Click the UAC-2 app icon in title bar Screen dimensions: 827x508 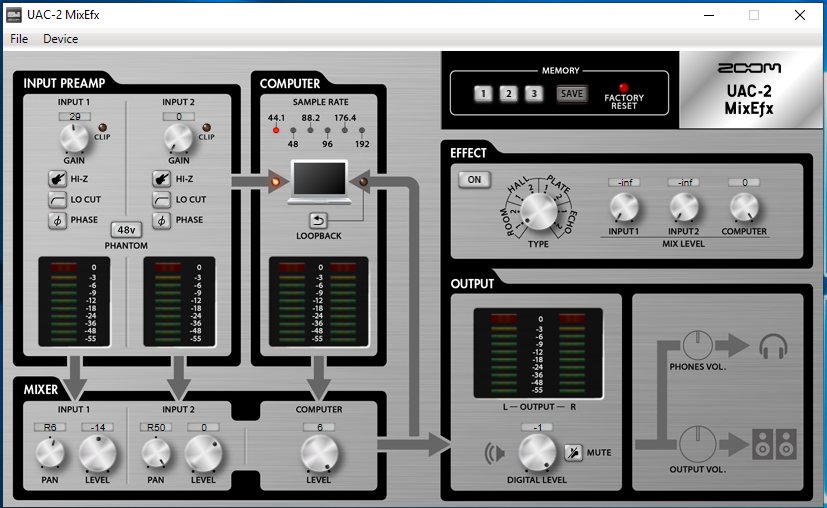[14, 15]
